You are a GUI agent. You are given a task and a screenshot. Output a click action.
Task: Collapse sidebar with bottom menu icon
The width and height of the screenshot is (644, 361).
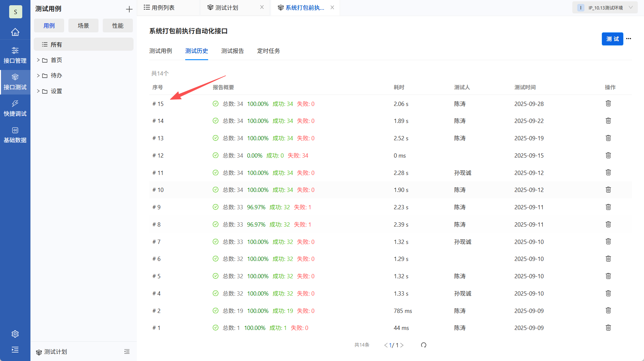(x=15, y=350)
